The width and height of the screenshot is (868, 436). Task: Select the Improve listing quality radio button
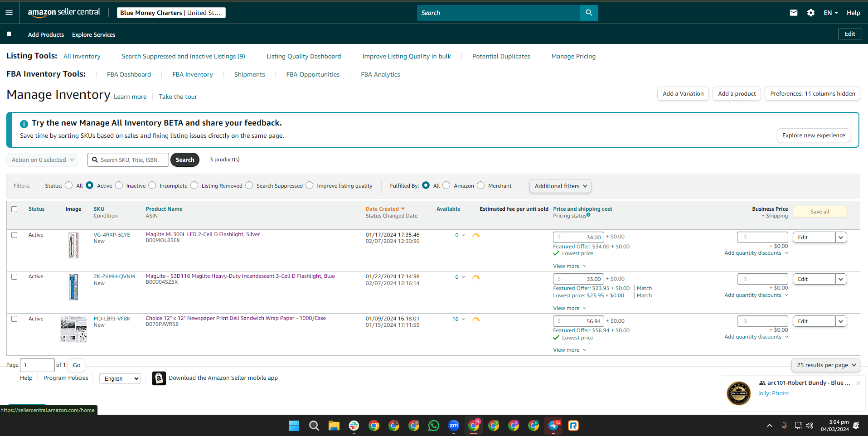point(310,185)
